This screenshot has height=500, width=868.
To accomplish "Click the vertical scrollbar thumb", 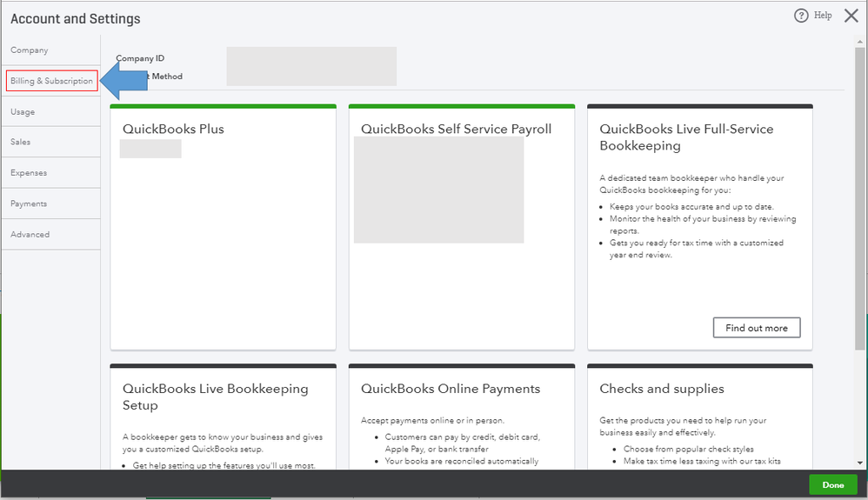I will 859,198.
